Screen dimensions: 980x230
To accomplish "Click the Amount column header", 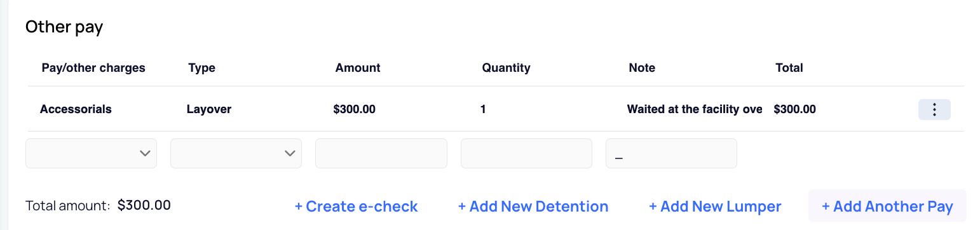I will click(358, 67).
